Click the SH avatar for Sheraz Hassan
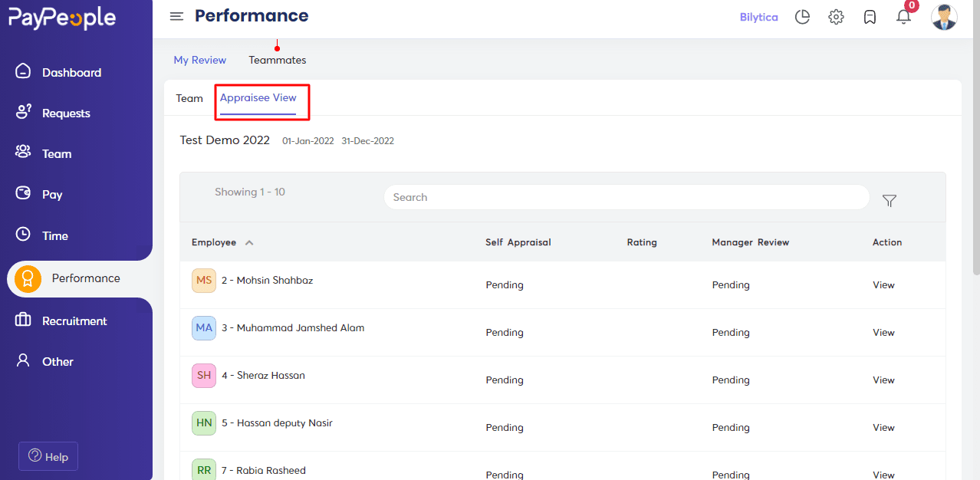 pyautogui.click(x=204, y=376)
